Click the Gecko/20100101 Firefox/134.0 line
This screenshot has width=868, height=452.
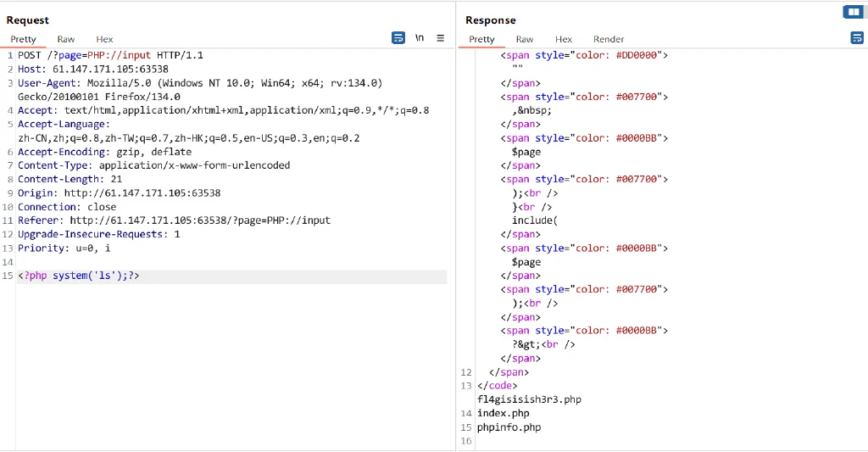pos(99,97)
